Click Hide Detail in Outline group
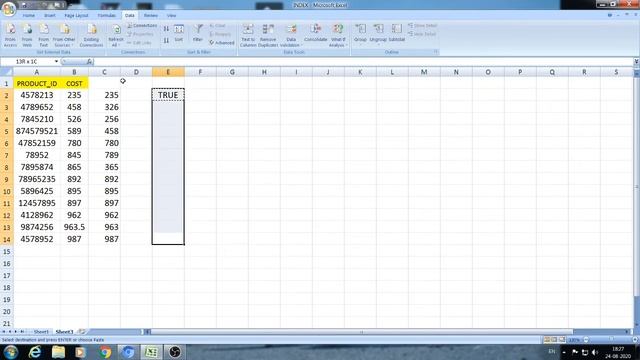 click(x=422, y=34)
